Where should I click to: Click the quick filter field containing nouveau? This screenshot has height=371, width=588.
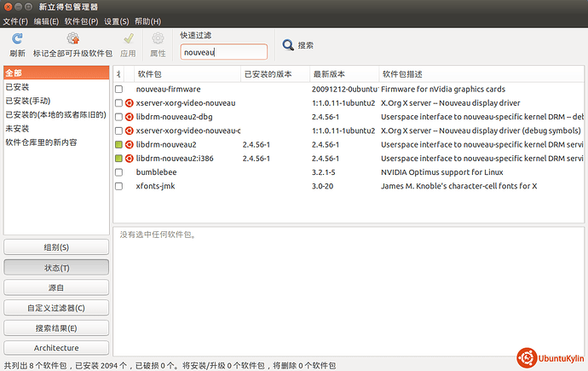[223, 52]
